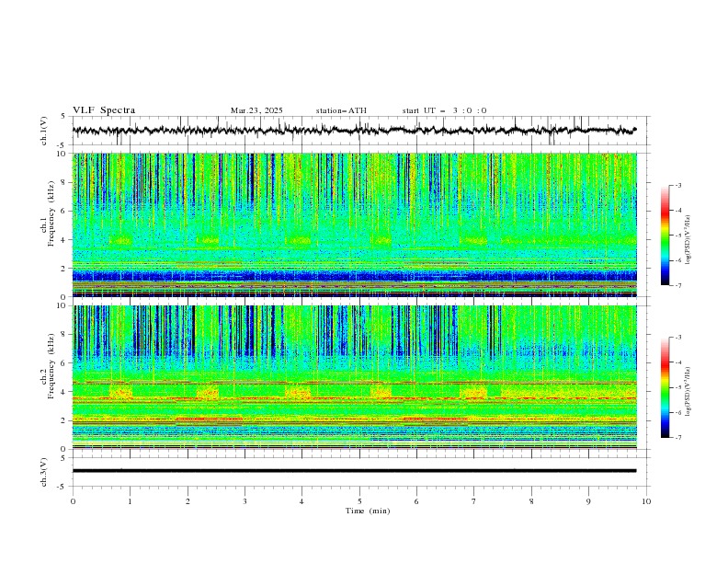The height and width of the screenshot is (563, 728).
Task: Click the ch.1 PSD color scale bar
Action: (665, 236)
